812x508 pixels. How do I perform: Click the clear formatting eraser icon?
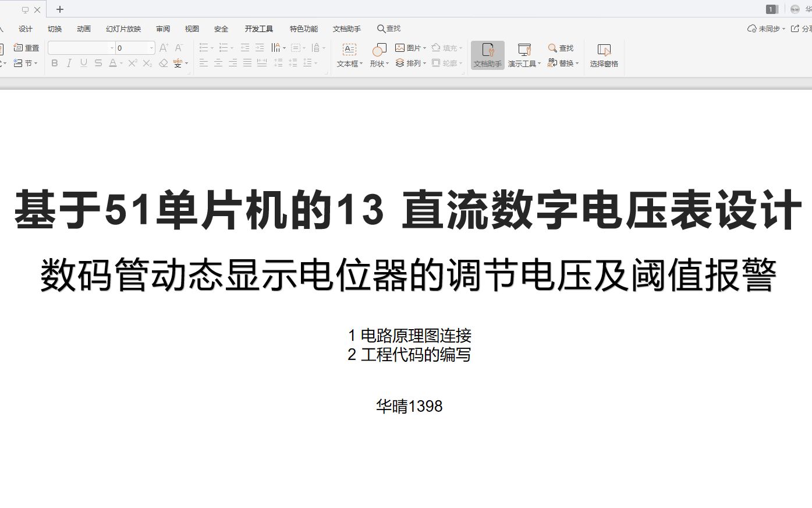pos(164,63)
